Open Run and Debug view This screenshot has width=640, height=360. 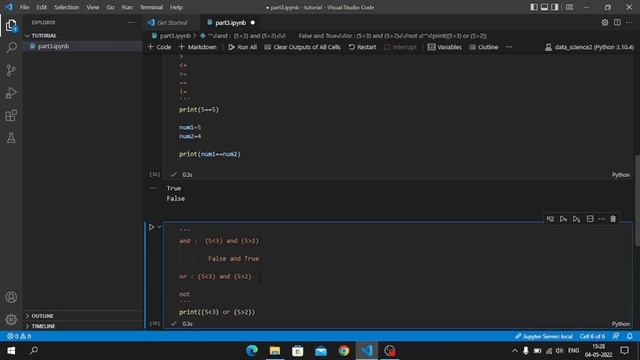pos(11,93)
